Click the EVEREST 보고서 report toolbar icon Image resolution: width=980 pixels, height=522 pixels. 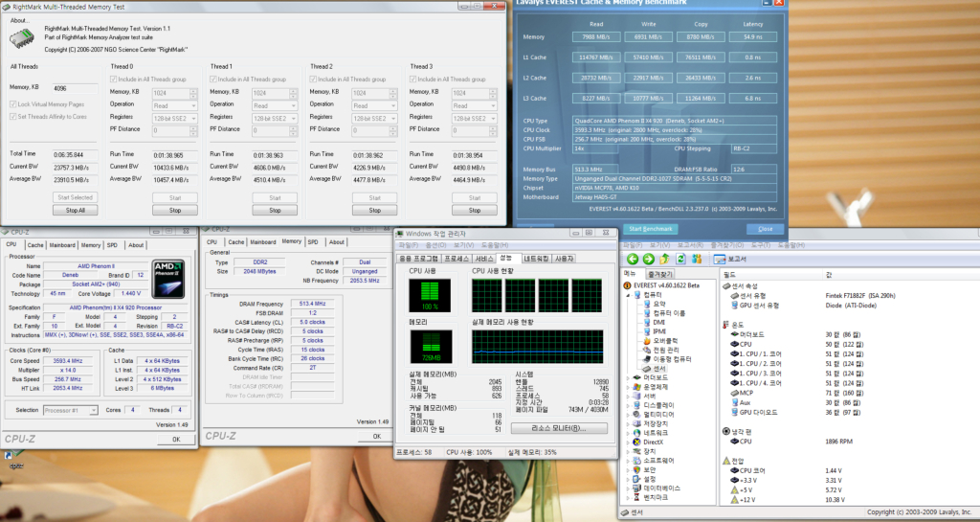pyautogui.click(x=720, y=259)
